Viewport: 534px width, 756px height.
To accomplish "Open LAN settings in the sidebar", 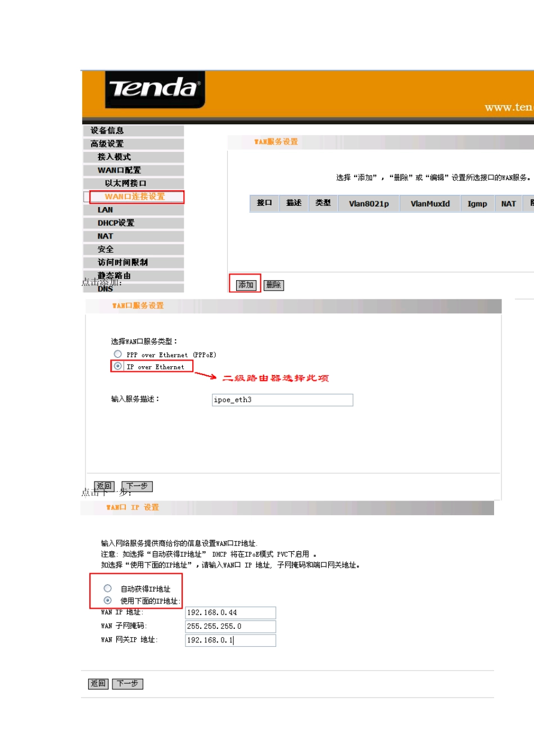I will (x=133, y=210).
